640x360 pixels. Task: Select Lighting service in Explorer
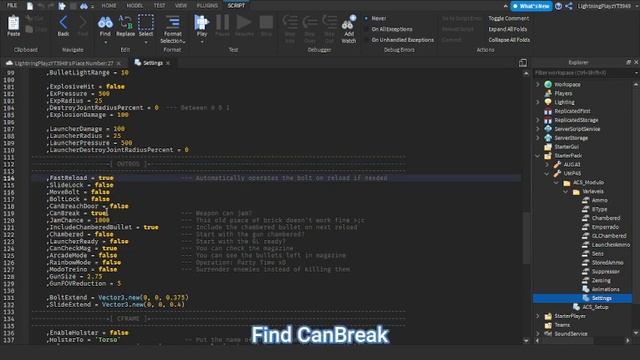564,102
